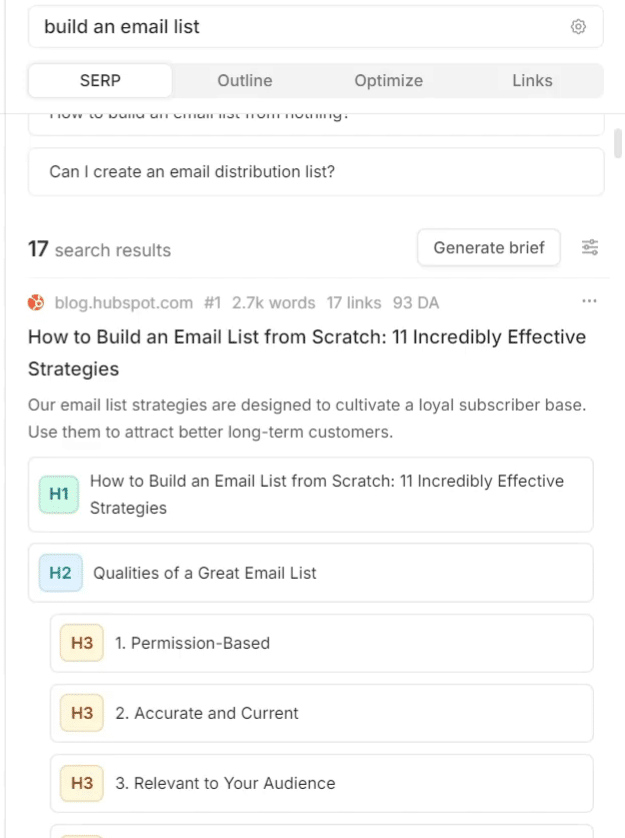The height and width of the screenshot is (838, 625).
Task: Open the HubSpot result title link
Action: (307, 353)
